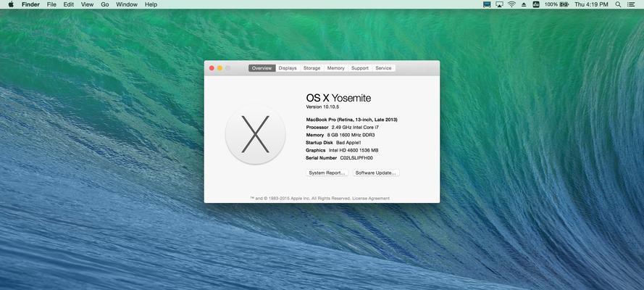Screen dimensions: 644x290
Task: Click the serial number C02LSLIPFH00
Action: click(x=356, y=158)
